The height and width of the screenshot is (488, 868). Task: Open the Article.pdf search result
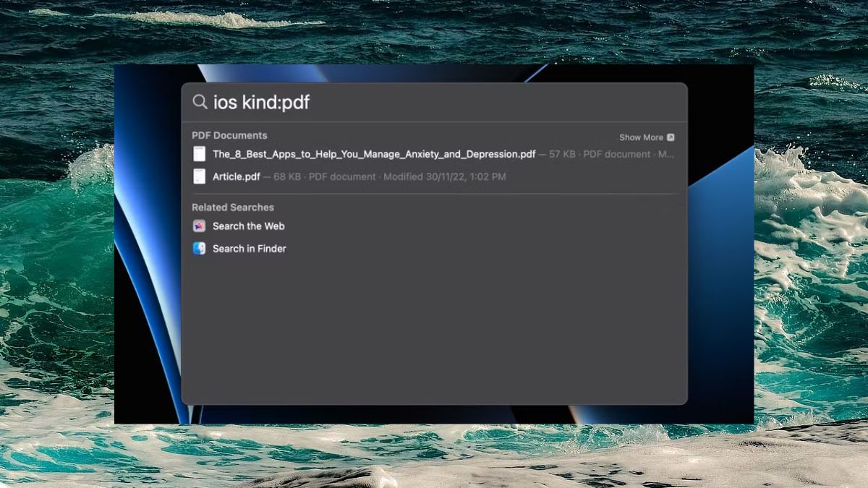coord(236,176)
